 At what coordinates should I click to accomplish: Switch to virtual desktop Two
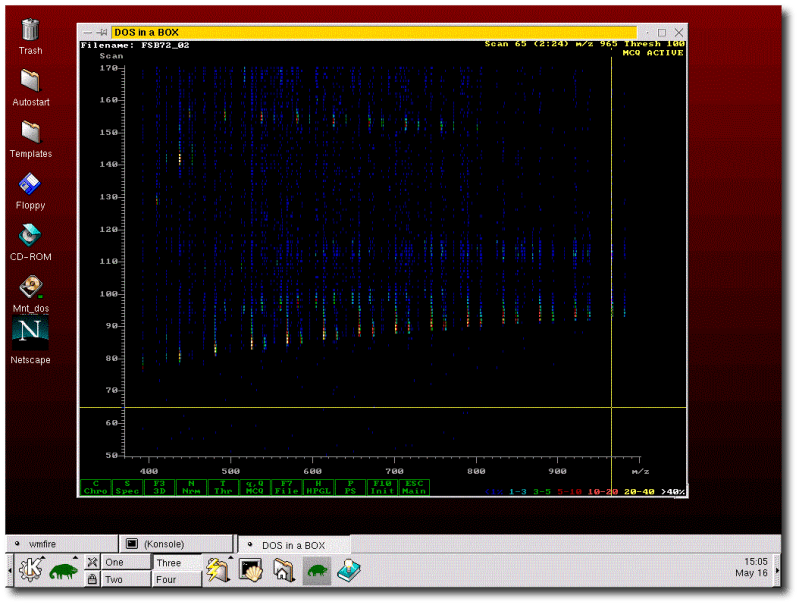coord(125,580)
